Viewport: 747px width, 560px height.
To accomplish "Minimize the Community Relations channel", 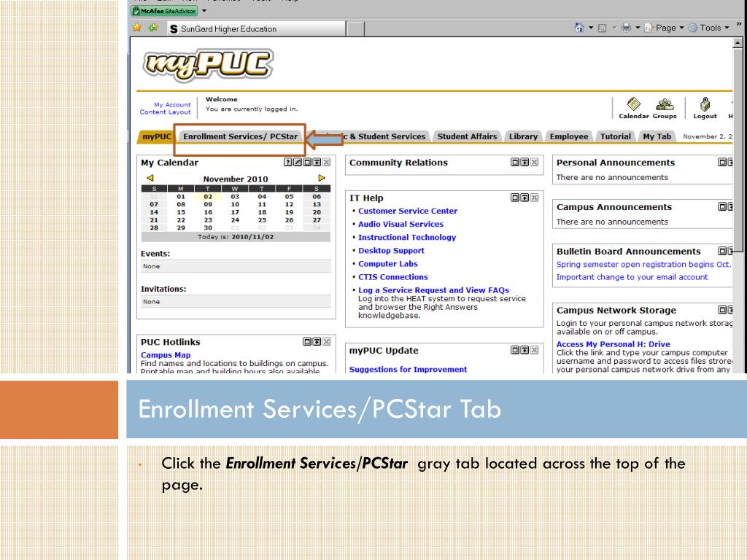I will [x=525, y=162].
